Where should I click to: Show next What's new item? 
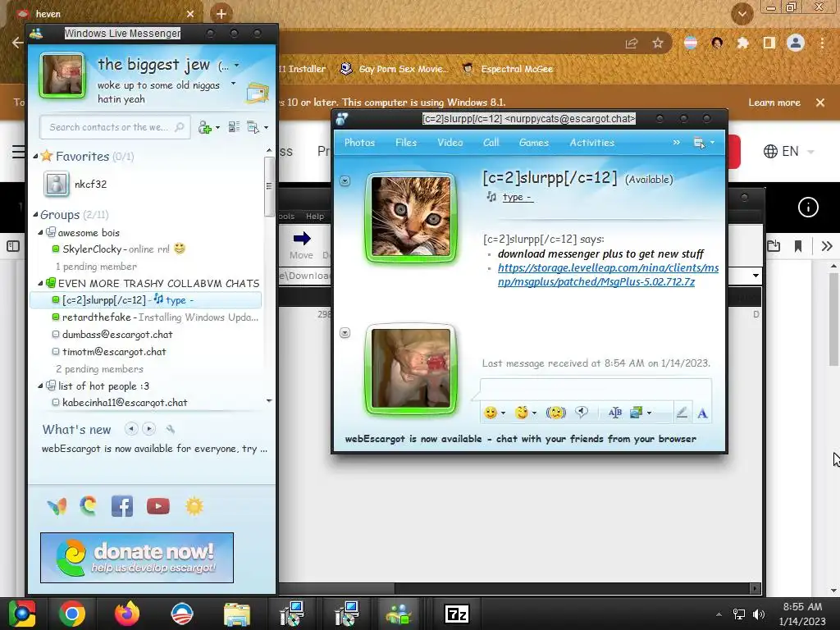pos(149,428)
